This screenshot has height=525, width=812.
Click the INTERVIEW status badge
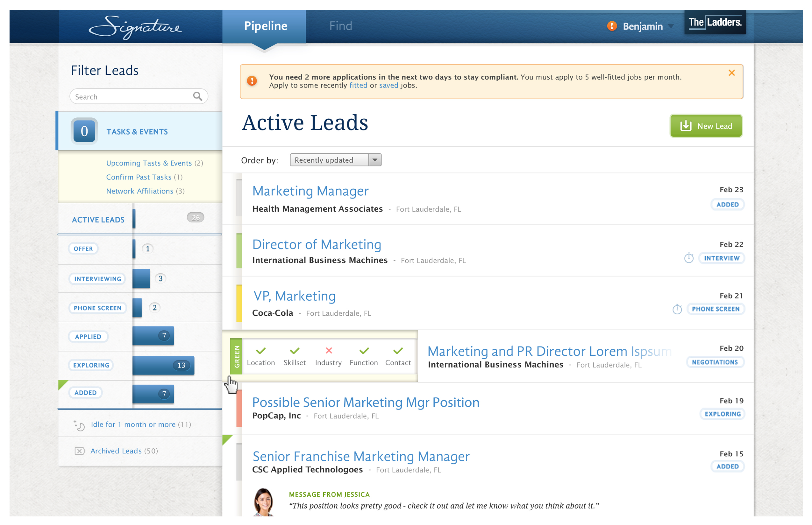[x=722, y=258]
